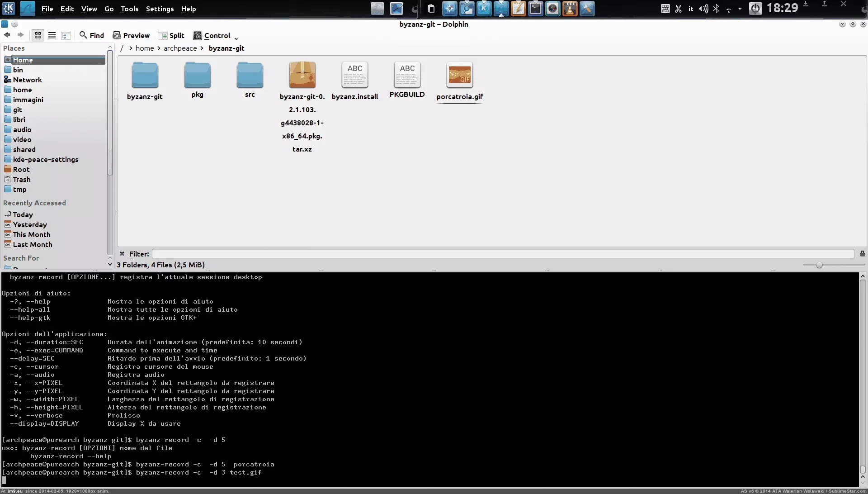Open the Find search tool

click(x=92, y=35)
